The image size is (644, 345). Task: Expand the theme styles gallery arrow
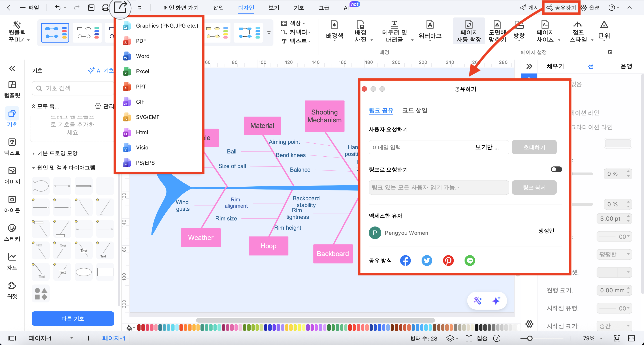click(x=269, y=32)
